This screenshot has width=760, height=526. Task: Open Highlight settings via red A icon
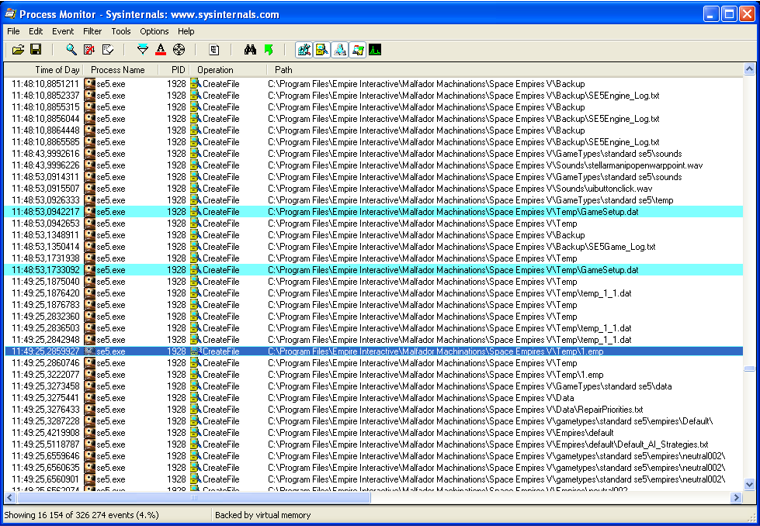coord(161,49)
